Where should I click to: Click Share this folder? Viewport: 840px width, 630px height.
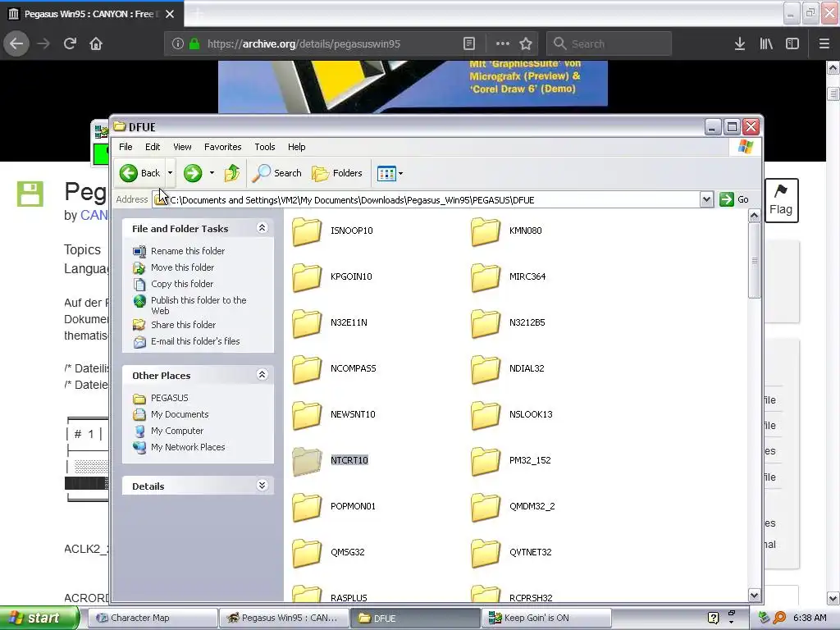[x=183, y=325]
